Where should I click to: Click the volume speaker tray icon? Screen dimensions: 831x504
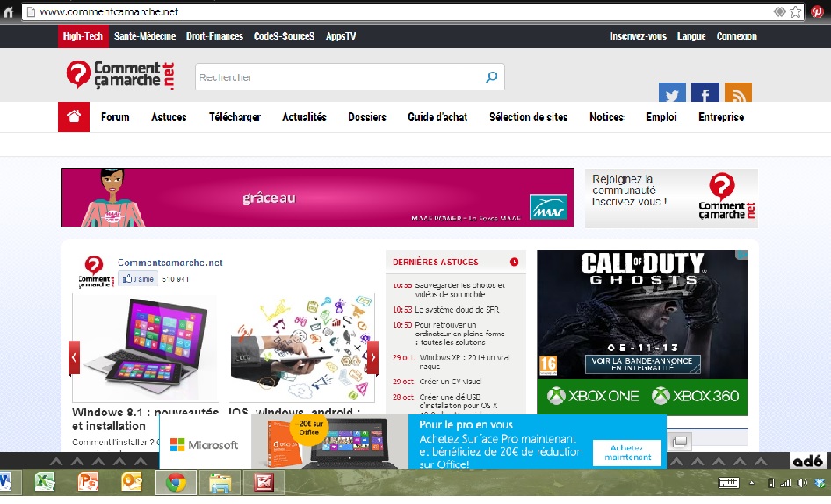802,483
